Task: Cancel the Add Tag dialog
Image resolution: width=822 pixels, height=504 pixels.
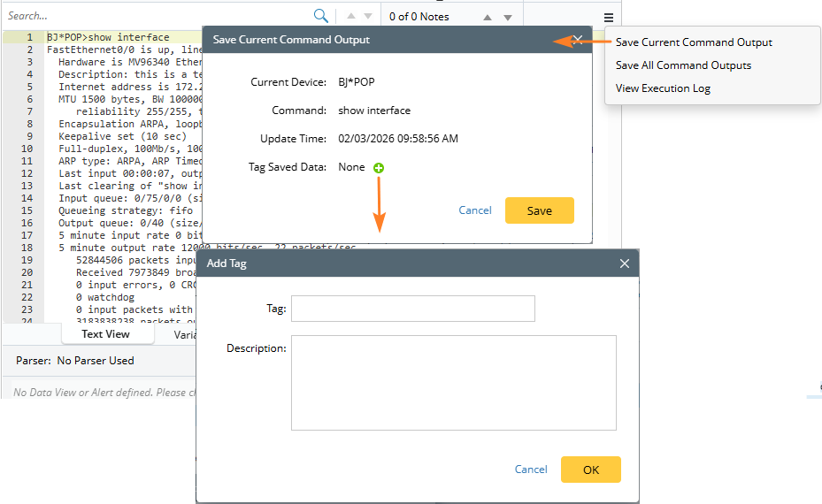Action: click(x=531, y=470)
